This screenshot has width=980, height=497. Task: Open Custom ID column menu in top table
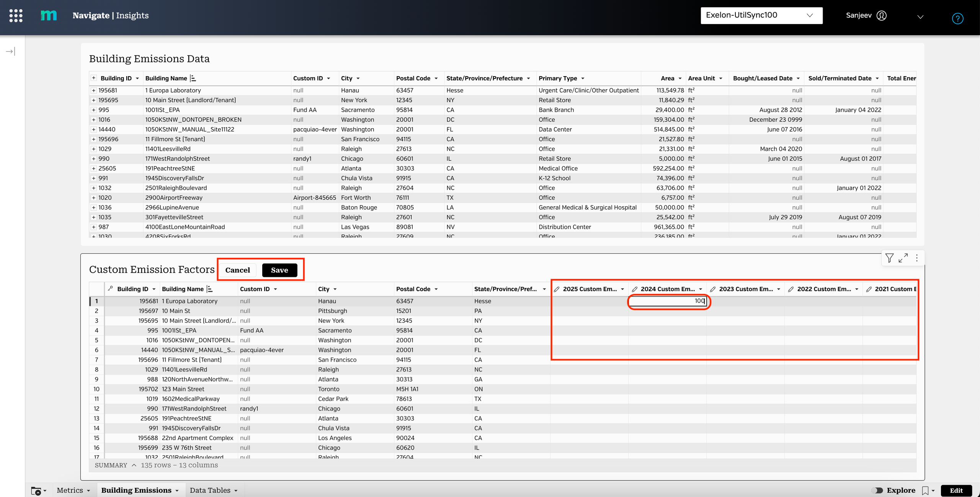328,78
